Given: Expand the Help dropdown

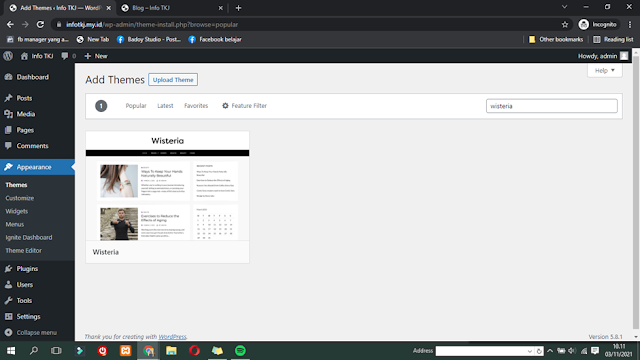Looking at the screenshot, I should click(604, 70).
